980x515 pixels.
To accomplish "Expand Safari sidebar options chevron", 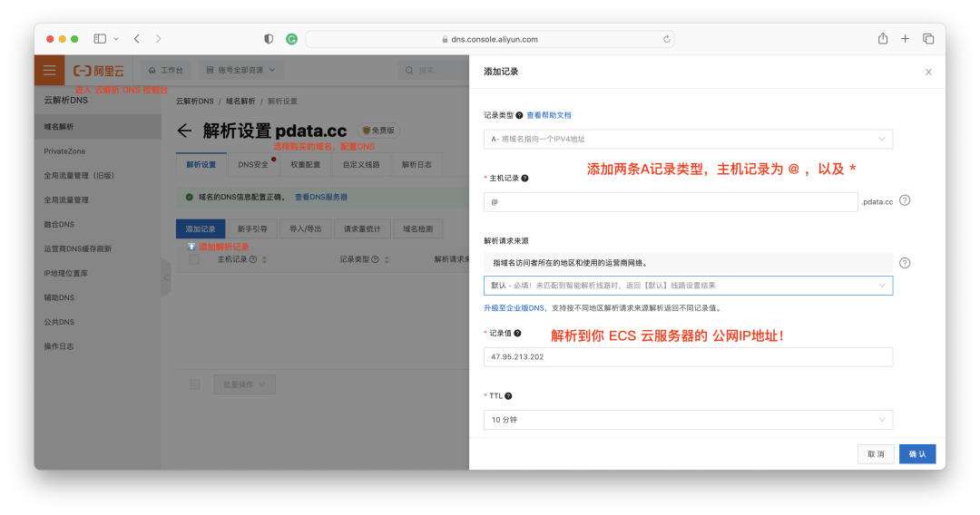I will [116, 39].
